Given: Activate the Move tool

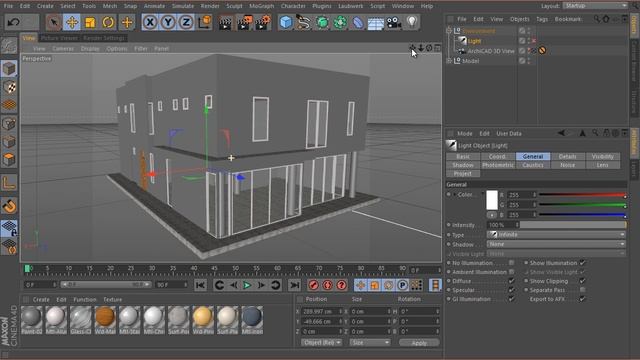Looking at the screenshot, I should 72,22.
